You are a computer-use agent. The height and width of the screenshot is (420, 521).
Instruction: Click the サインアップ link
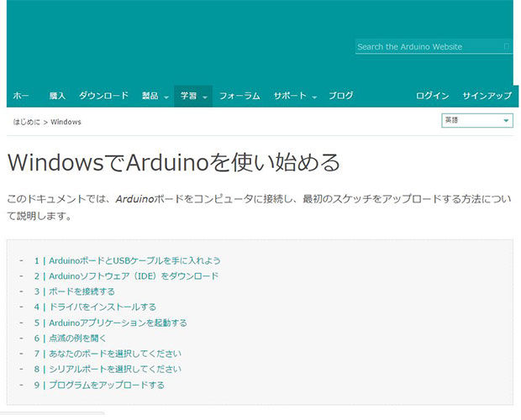[487, 96]
